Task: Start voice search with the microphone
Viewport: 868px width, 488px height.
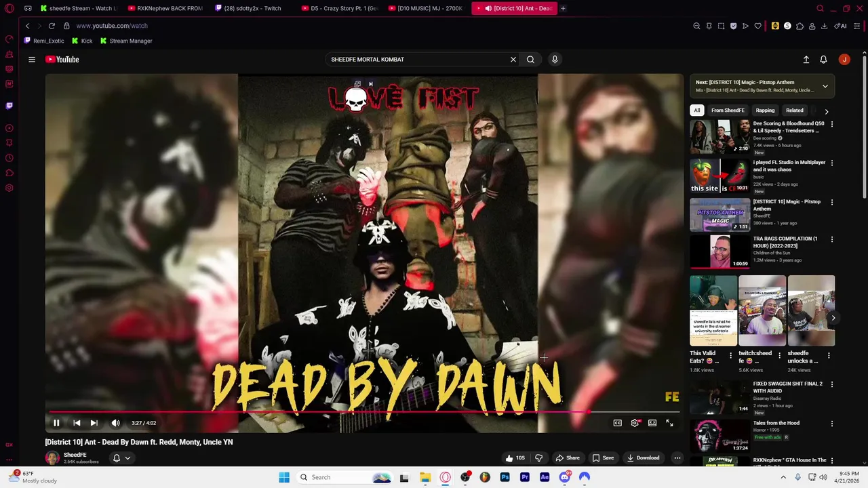Action: click(x=555, y=60)
